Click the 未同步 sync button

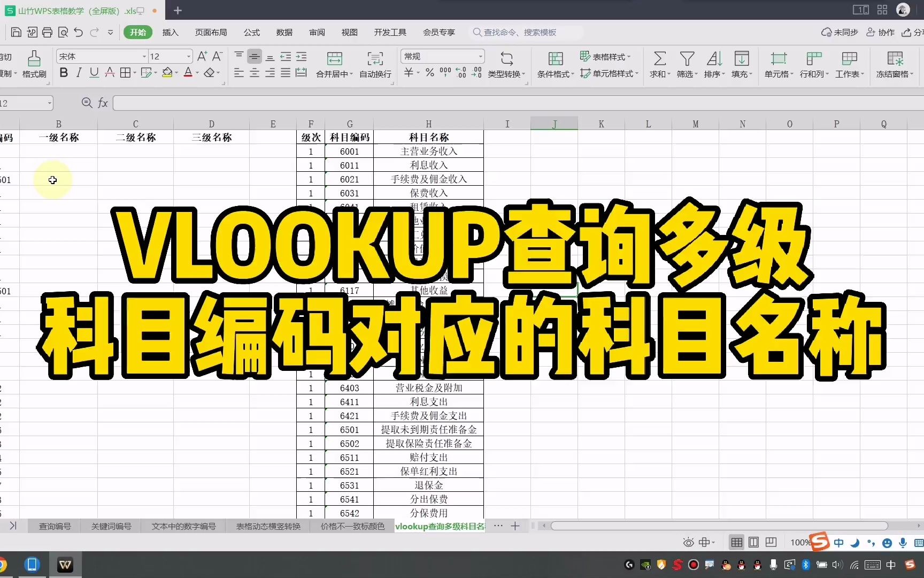(840, 32)
